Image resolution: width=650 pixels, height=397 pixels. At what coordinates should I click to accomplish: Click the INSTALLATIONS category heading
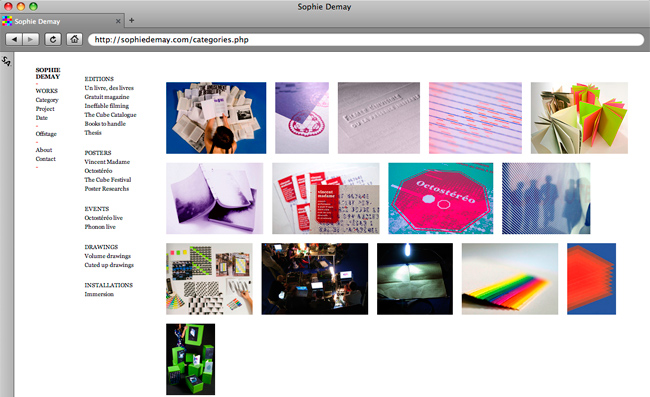pyautogui.click(x=109, y=285)
